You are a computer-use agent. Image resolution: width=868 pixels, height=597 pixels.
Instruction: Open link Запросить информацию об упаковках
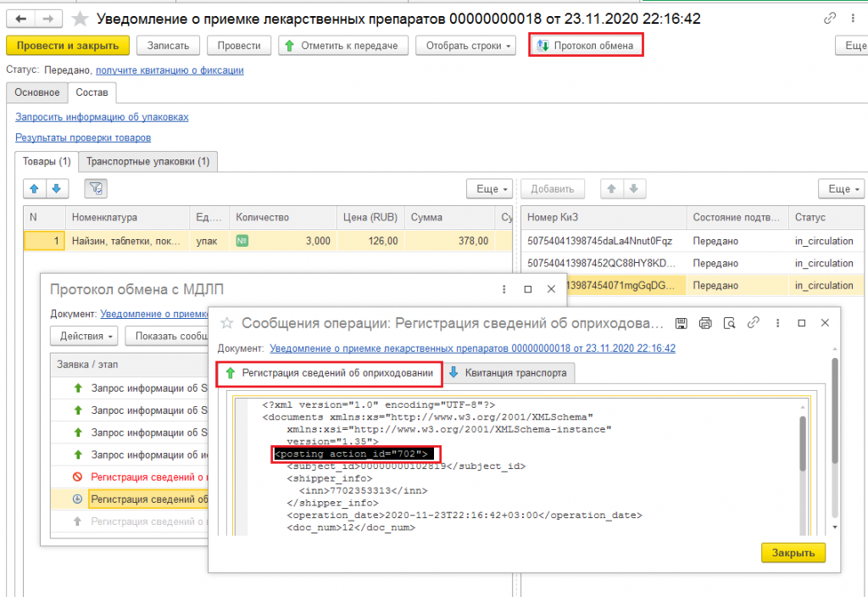pyautogui.click(x=102, y=117)
